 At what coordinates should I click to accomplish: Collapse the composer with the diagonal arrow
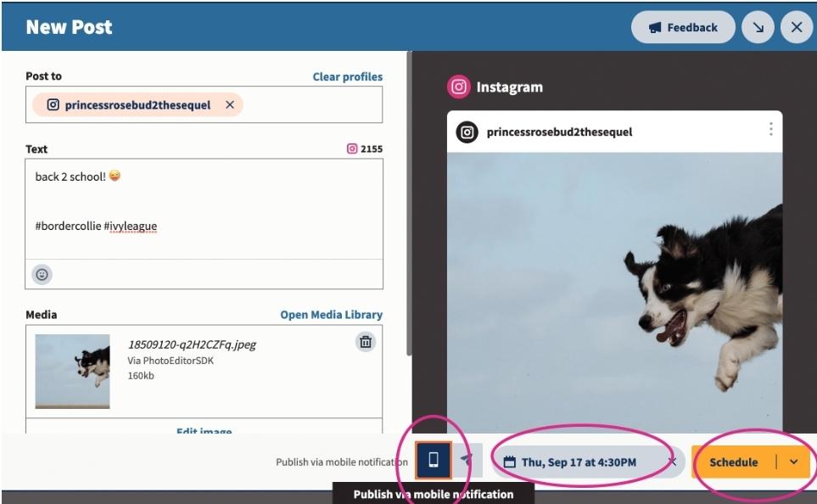tap(757, 26)
